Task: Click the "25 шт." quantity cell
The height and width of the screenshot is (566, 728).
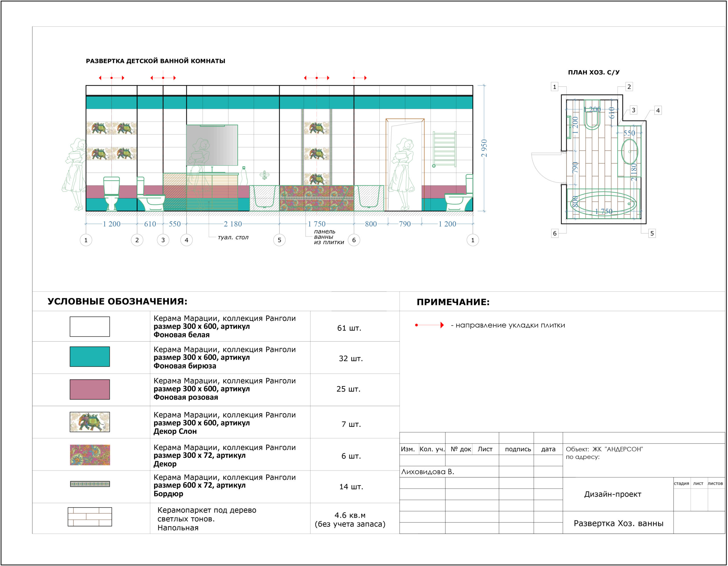Action: tap(348, 389)
